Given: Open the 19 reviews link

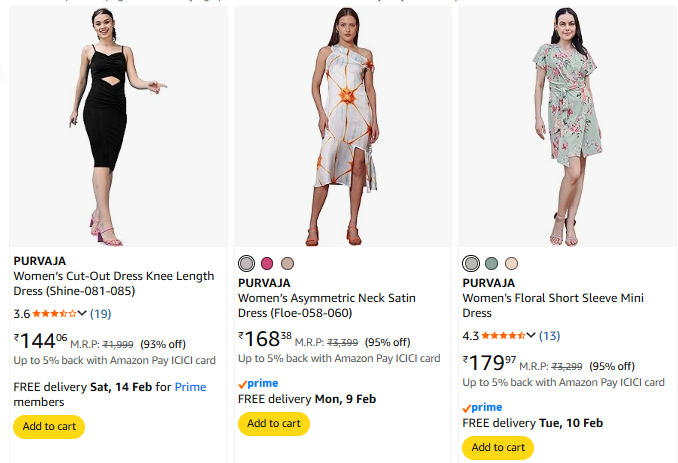Looking at the screenshot, I should pos(101,313).
